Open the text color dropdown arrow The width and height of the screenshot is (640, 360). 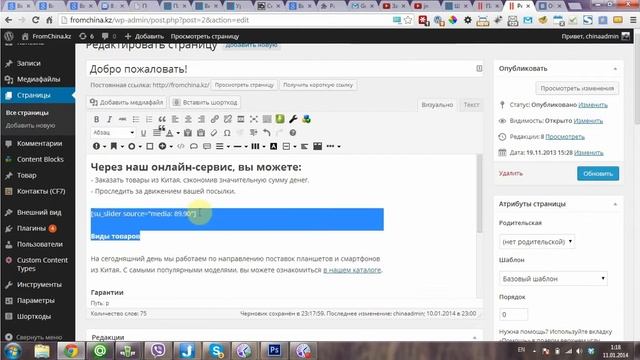[x=178, y=133]
